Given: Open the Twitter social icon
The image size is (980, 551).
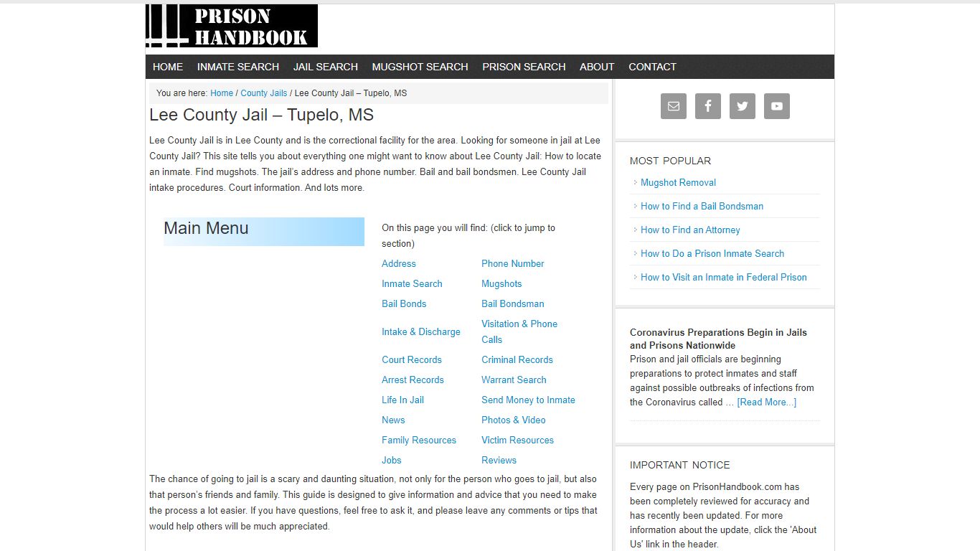Looking at the screenshot, I should 743,106.
